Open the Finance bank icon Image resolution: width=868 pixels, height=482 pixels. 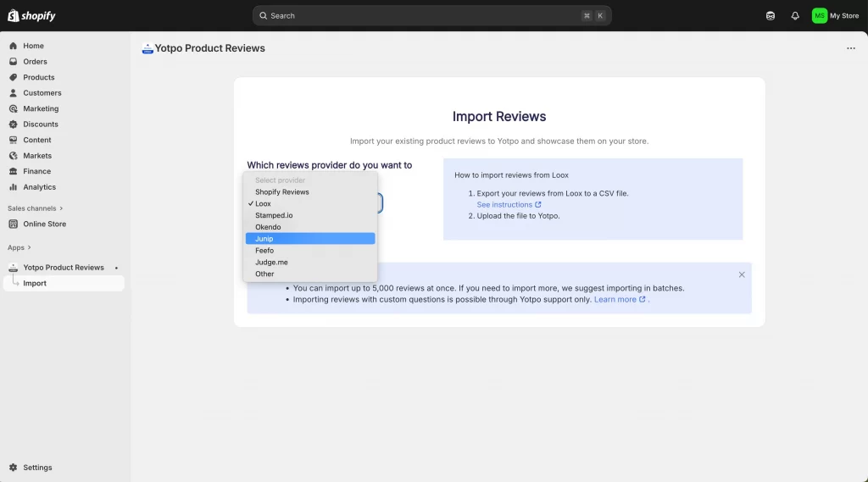pos(14,172)
